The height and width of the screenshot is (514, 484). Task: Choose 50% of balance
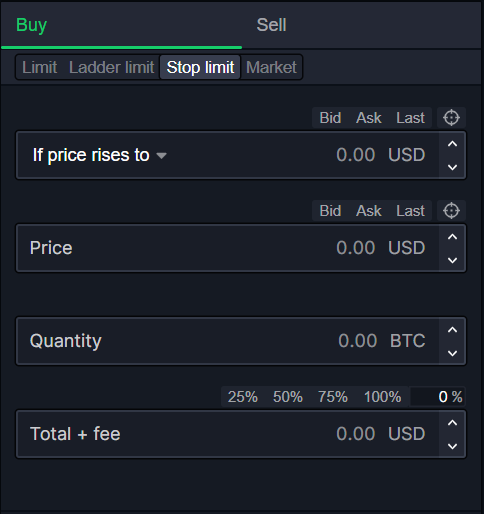click(288, 397)
